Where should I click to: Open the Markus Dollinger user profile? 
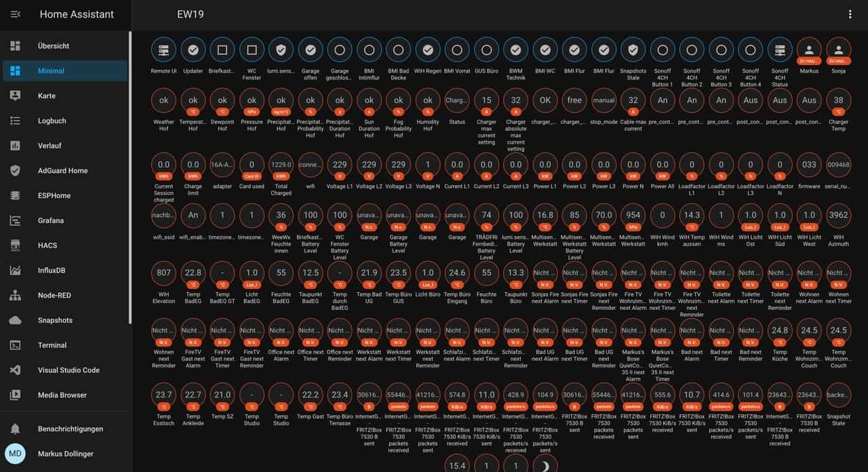point(65,454)
